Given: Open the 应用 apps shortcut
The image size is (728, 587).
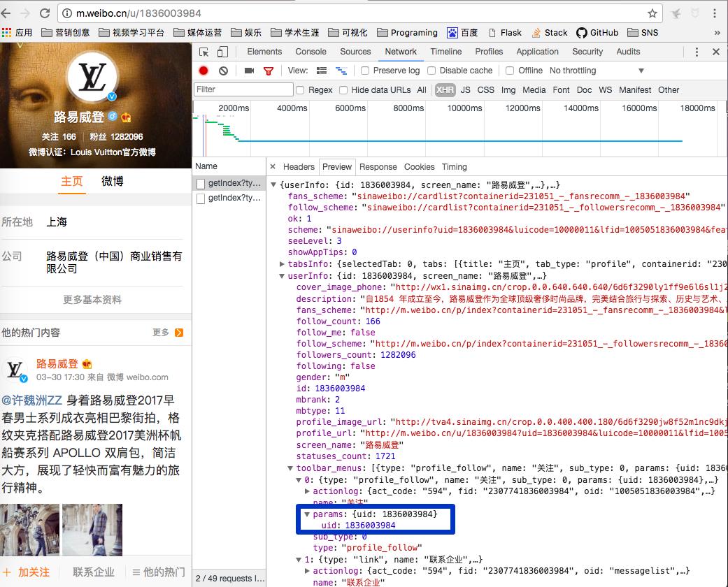Looking at the screenshot, I should point(17,32).
